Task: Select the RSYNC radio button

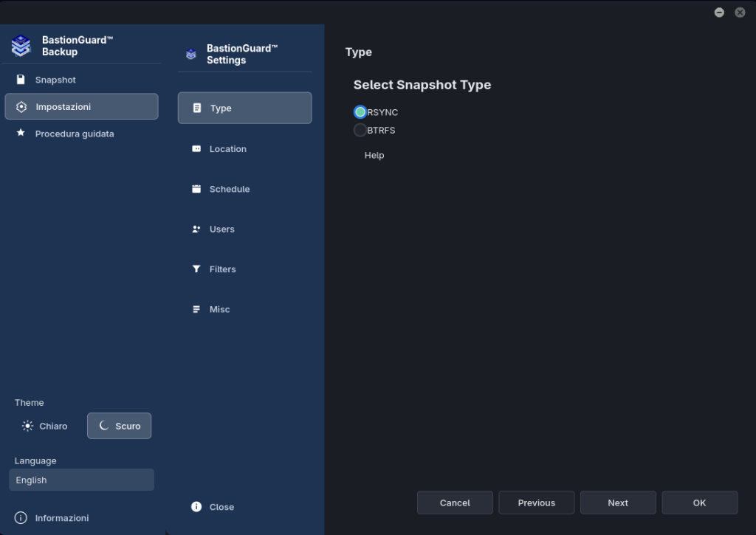Action: click(x=360, y=112)
